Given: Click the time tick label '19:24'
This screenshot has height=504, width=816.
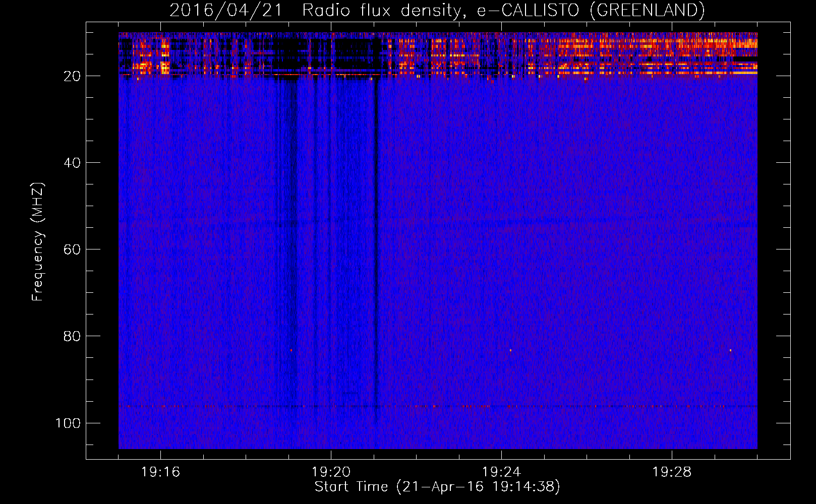Looking at the screenshot, I should pos(501,472).
